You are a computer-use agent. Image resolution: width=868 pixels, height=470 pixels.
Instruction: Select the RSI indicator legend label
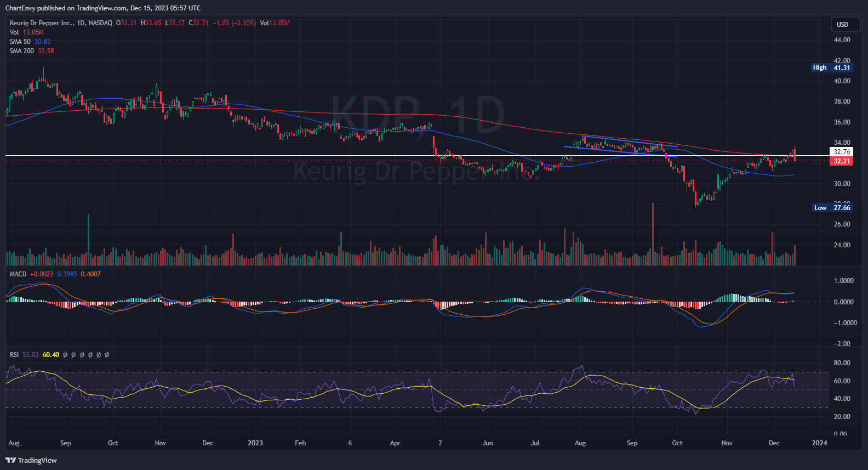(14, 355)
